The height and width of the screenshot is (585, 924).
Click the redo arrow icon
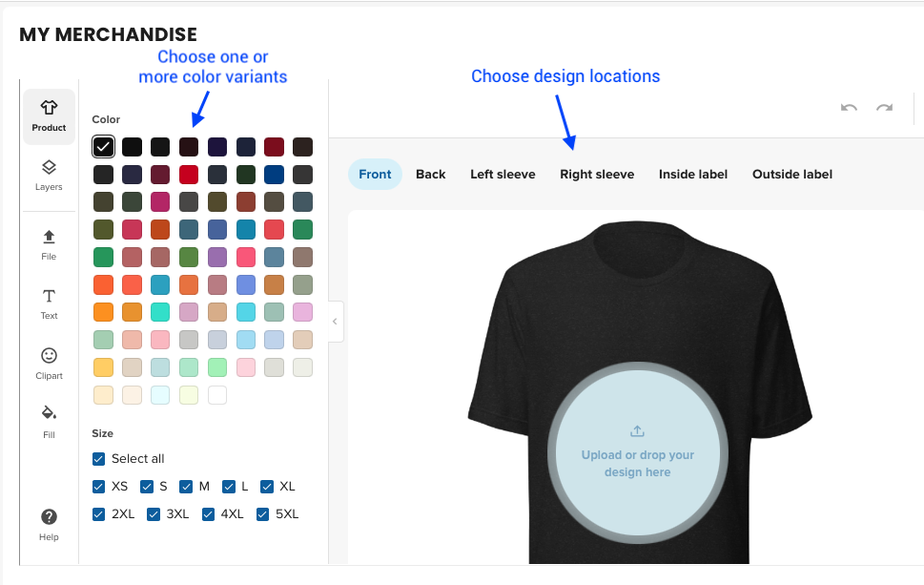click(x=885, y=108)
